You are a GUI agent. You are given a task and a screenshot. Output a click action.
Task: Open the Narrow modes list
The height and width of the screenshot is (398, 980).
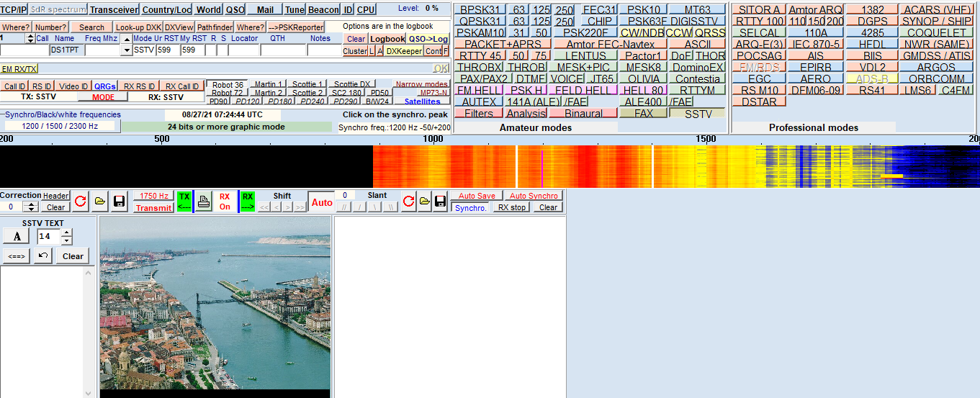coord(421,85)
